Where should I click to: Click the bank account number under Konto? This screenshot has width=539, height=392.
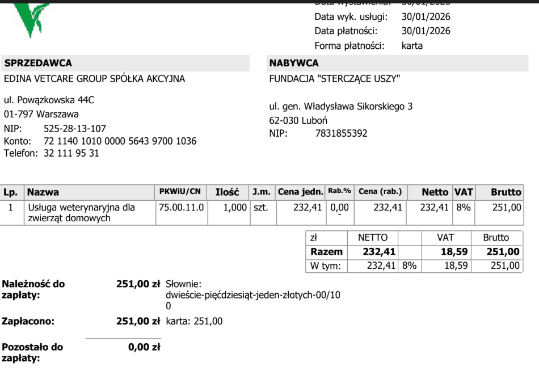pos(120,141)
